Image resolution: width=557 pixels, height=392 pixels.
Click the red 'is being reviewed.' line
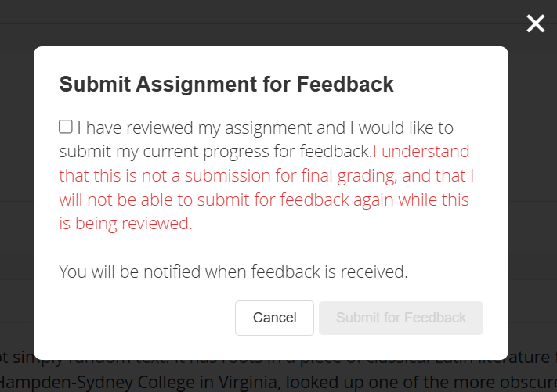tap(125, 224)
